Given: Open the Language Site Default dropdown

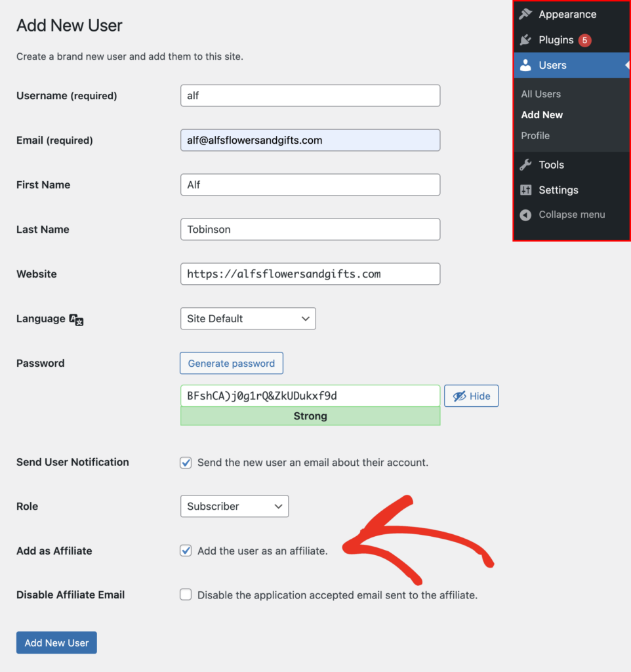Looking at the screenshot, I should tap(248, 318).
